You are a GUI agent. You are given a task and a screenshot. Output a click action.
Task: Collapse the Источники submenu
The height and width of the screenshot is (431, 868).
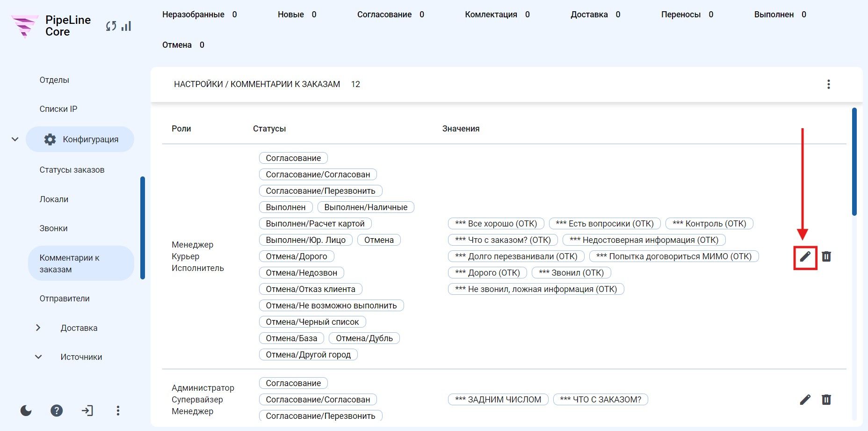click(x=38, y=357)
